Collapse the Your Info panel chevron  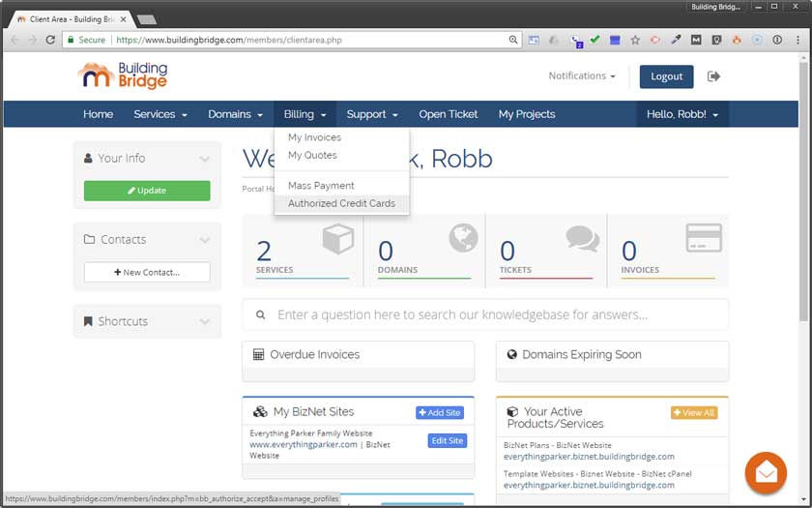[205, 159]
